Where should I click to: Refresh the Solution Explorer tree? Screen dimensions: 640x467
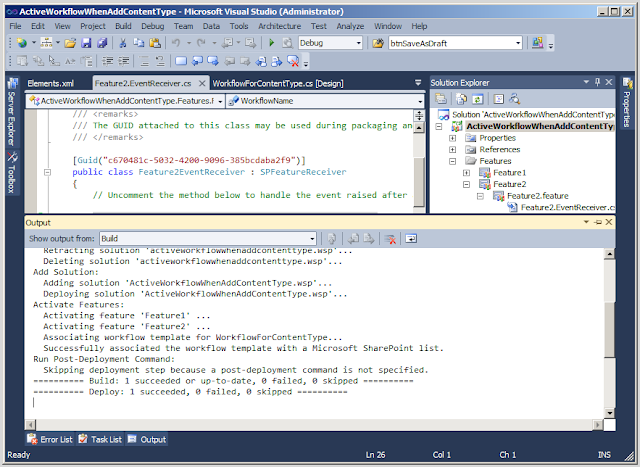click(x=478, y=99)
